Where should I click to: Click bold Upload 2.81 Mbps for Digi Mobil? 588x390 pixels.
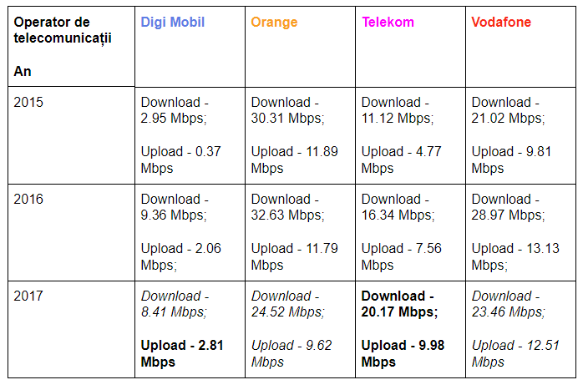point(181,353)
